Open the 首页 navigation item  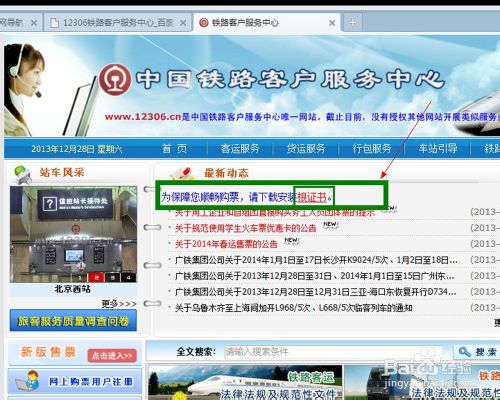(x=174, y=149)
